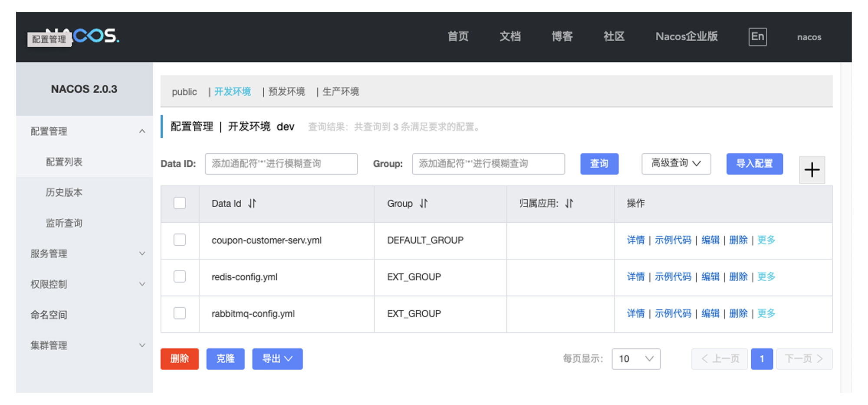Viewport: 868px width, 405px height.
Task: Open the 导出 export dropdown button
Action: click(x=277, y=359)
